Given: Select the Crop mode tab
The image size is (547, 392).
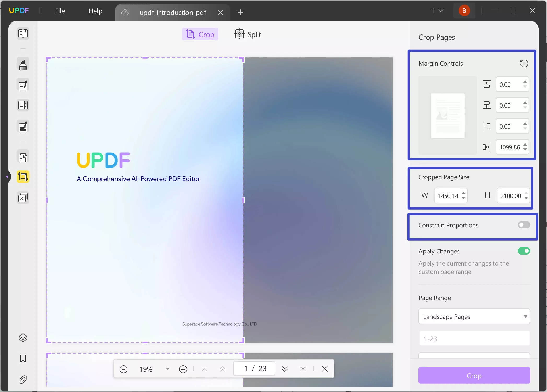Looking at the screenshot, I should pyautogui.click(x=200, y=34).
